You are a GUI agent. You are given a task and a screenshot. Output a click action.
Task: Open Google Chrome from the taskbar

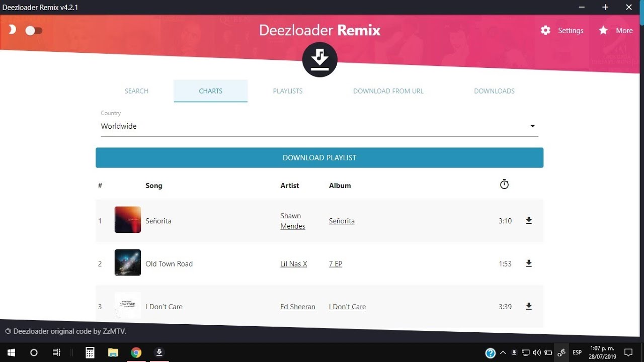(x=136, y=352)
